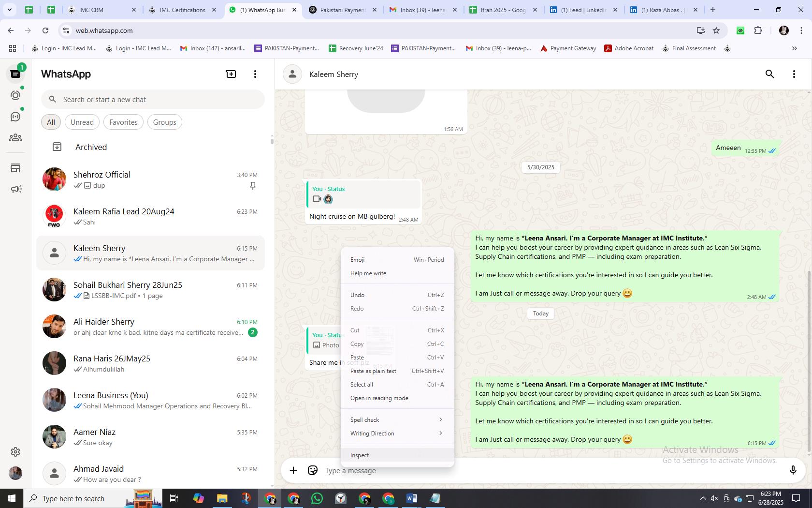Open the Communities sidebar icon
Screen dimensions: 812x508
coord(15,138)
